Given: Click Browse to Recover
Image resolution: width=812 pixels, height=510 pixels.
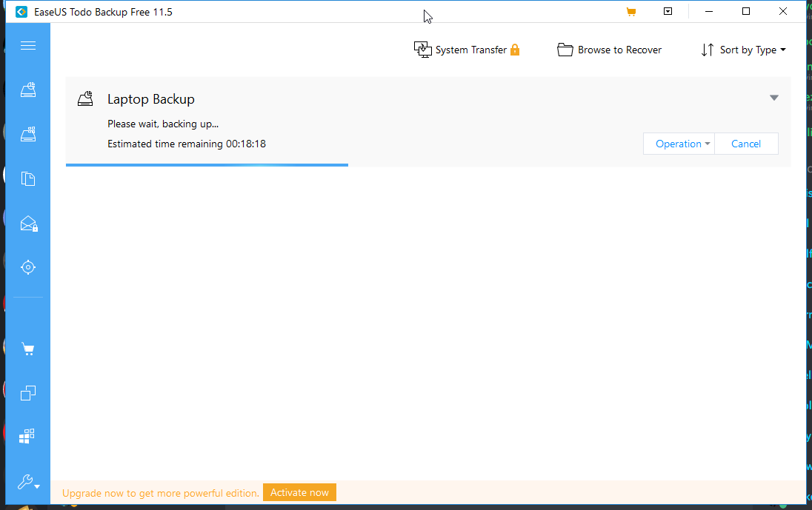Looking at the screenshot, I should (x=610, y=50).
